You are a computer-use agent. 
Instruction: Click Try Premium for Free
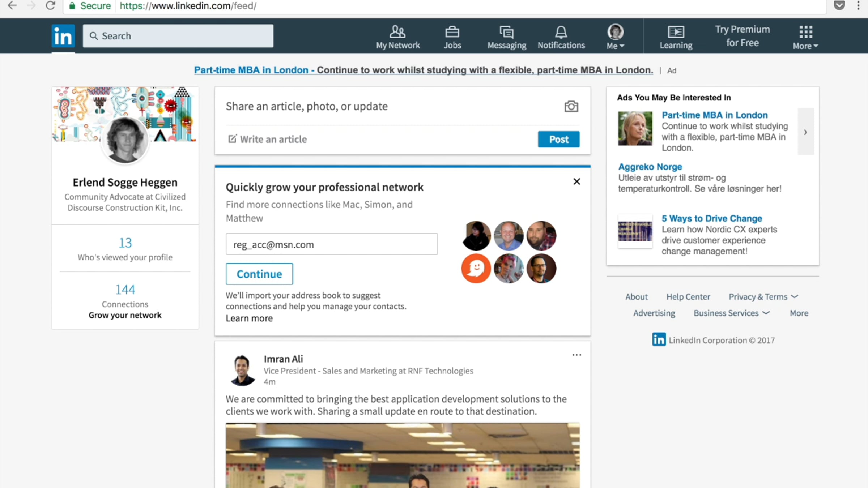742,36
